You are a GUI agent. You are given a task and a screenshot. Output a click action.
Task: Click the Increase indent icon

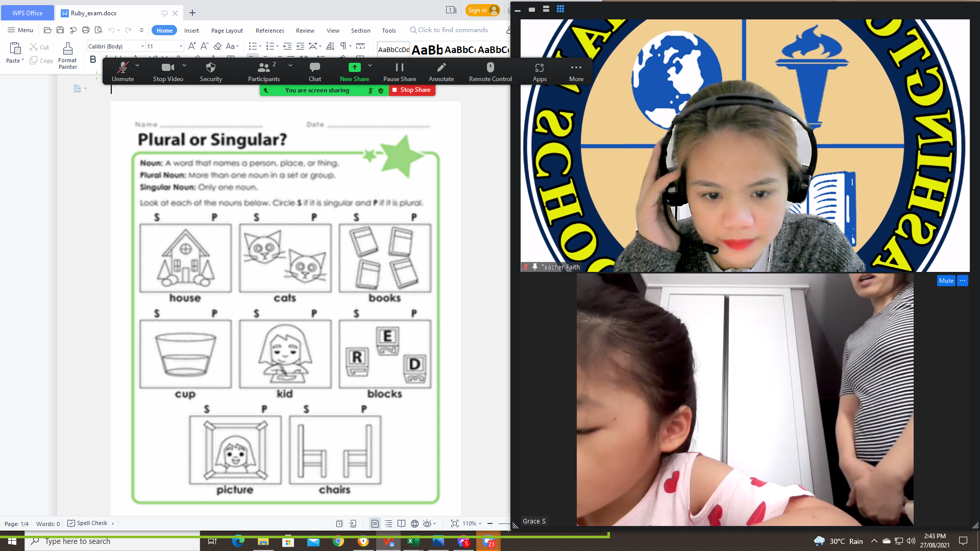300,46
